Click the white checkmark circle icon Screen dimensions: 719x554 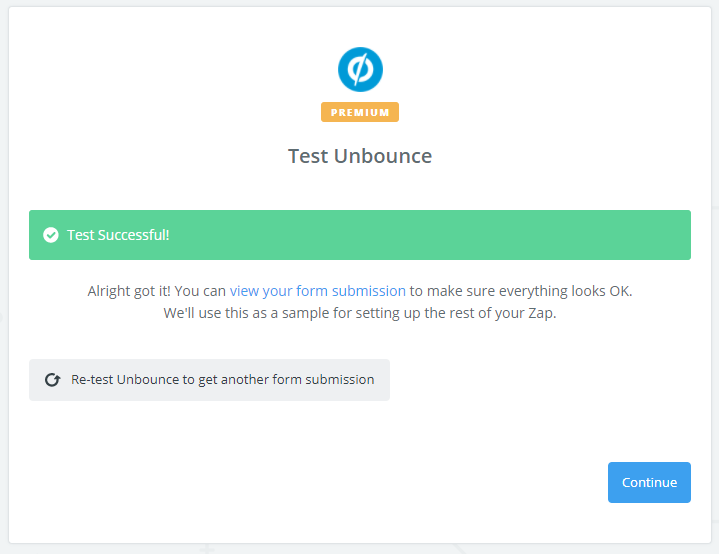click(51, 235)
